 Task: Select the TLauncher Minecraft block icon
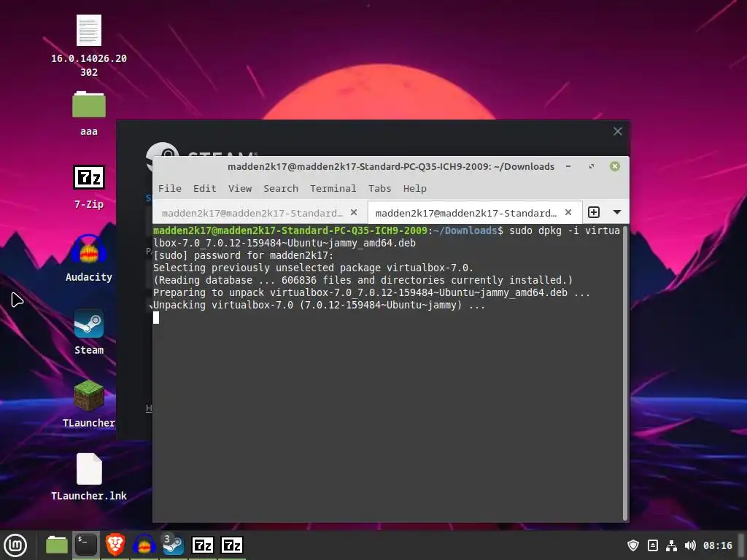(88, 395)
